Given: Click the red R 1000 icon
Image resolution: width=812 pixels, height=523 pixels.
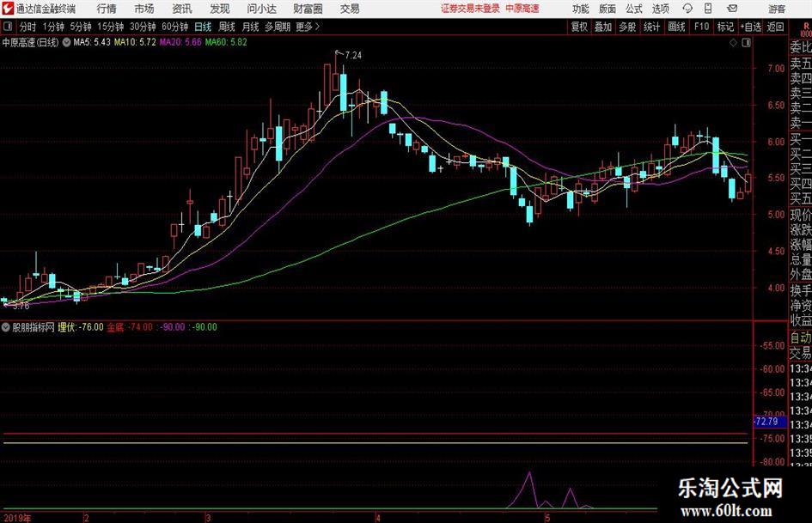Looking at the screenshot, I should pyautogui.click(x=806, y=29).
